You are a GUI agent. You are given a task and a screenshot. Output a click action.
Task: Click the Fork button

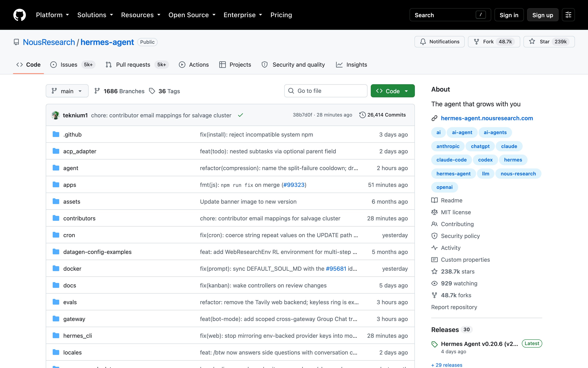point(494,42)
